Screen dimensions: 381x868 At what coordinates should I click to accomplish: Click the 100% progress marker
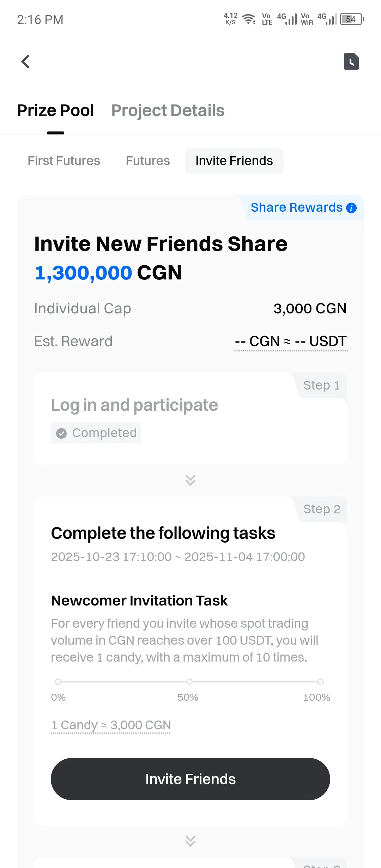point(321,682)
